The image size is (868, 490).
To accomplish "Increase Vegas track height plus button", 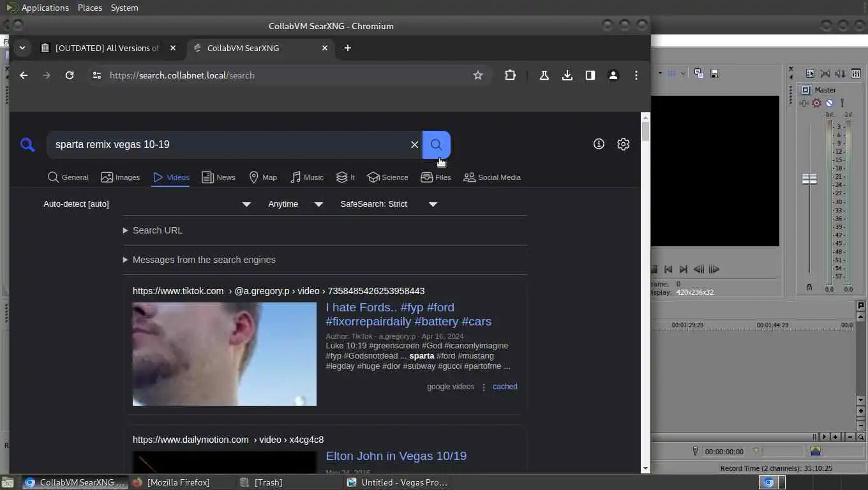I will pyautogui.click(x=861, y=411).
